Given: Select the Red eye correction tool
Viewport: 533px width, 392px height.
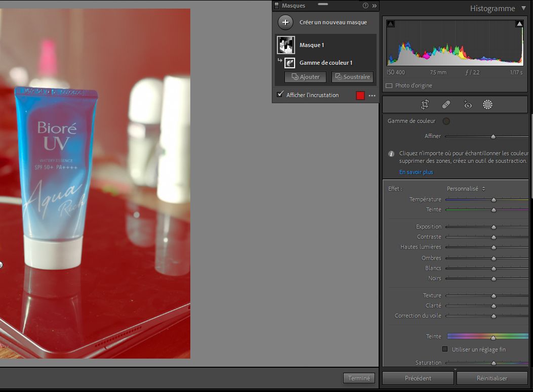Looking at the screenshot, I should [x=467, y=105].
